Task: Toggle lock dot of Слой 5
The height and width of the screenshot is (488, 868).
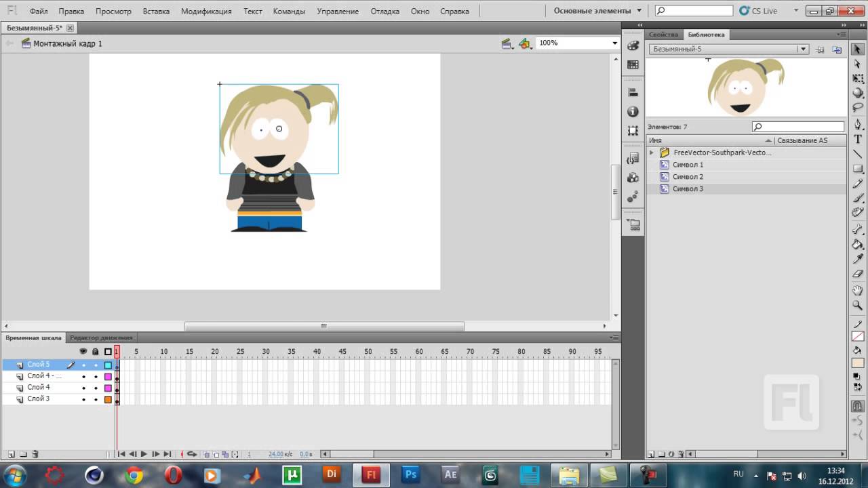Action: [96, 365]
